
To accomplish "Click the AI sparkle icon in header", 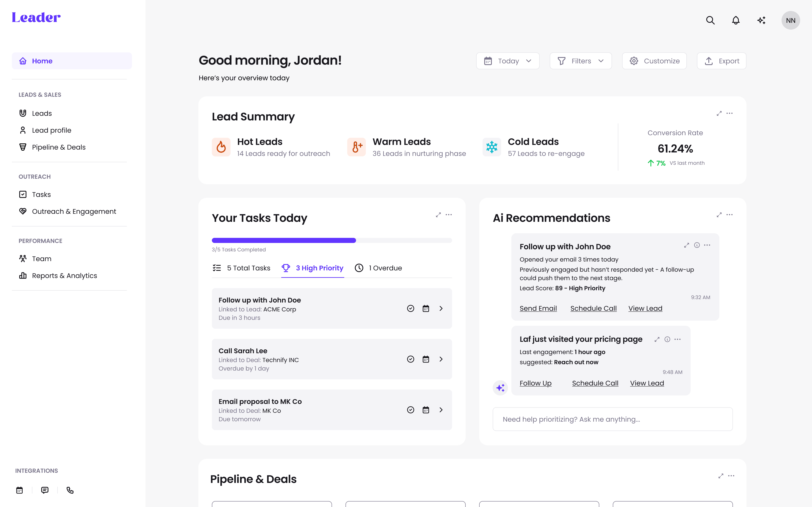I will pyautogui.click(x=761, y=20).
